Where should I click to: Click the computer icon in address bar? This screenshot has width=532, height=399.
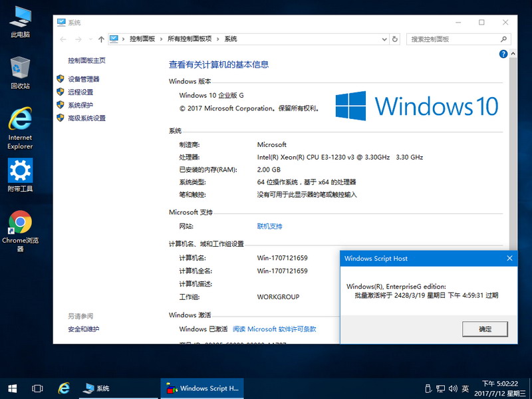click(x=114, y=39)
